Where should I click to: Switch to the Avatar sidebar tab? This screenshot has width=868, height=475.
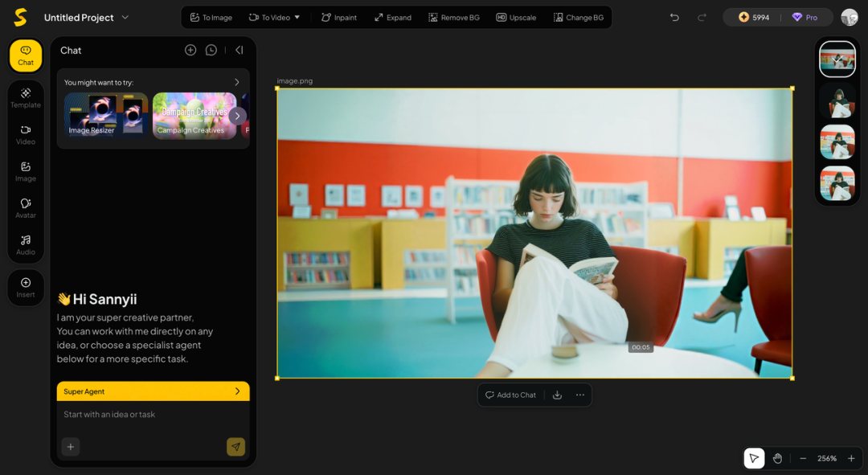pyautogui.click(x=26, y=208)
